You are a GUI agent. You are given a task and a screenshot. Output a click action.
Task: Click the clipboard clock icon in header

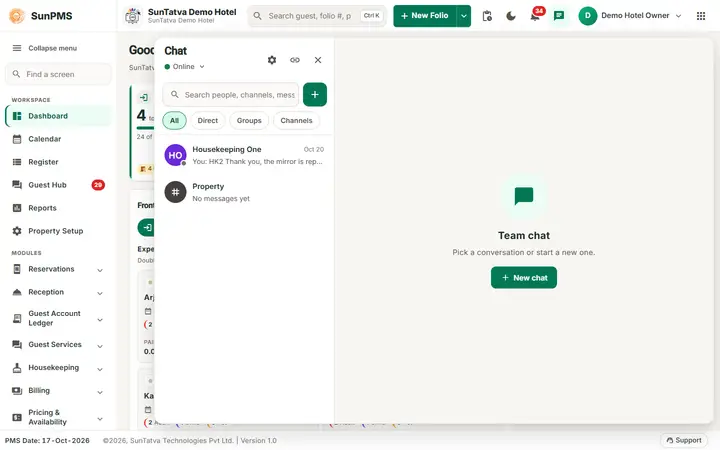pos(487,16)
